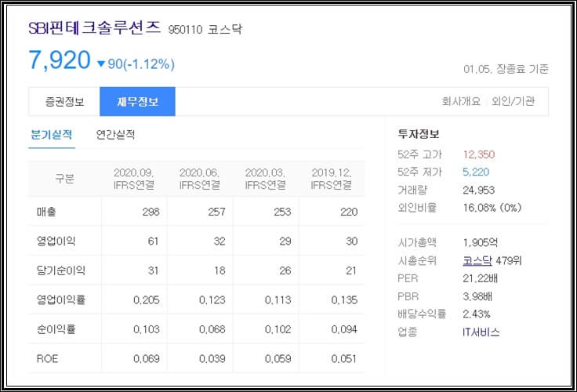Click the 순이익률 value 0.102

click(x=278, y=329)
